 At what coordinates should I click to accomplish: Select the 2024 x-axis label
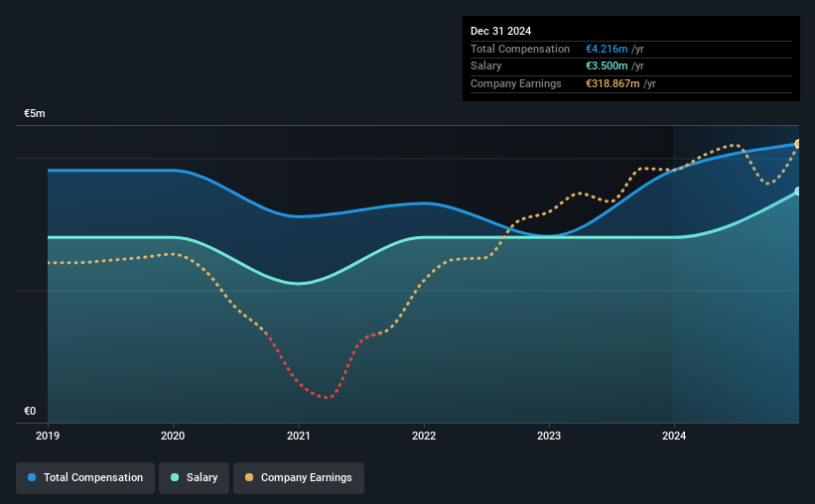(x=674, y=436)
